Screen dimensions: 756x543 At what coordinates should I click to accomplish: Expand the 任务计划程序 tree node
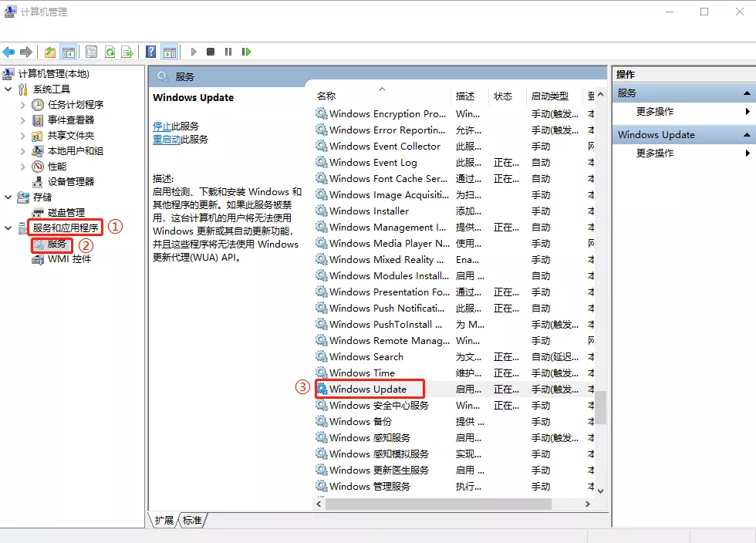tap(23, 105)
